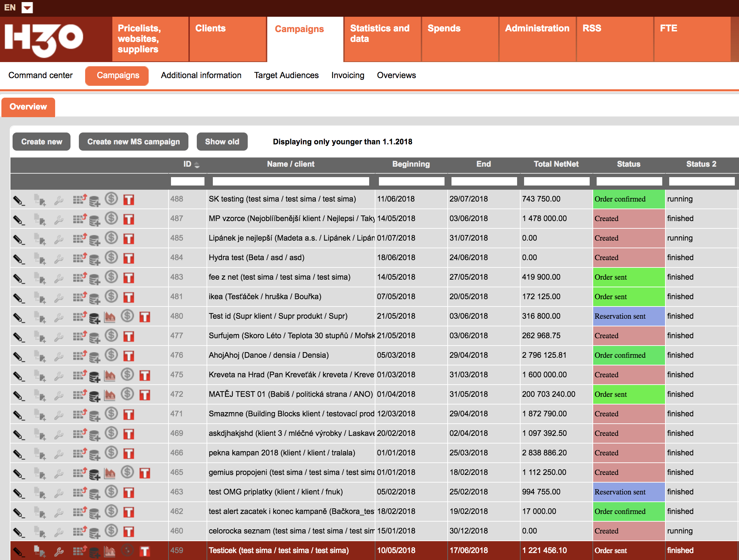739x560 pixels.
Task: Focus the ID filter field
Action: 188,181
